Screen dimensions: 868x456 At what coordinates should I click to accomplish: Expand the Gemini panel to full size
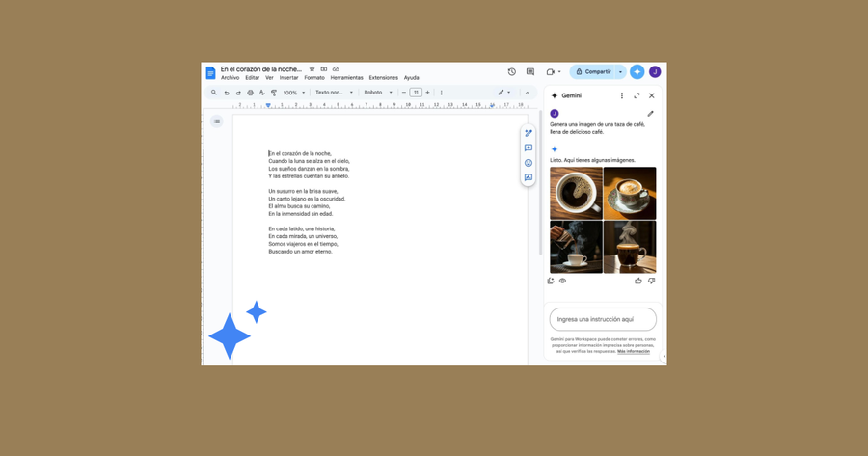point(637,95)
